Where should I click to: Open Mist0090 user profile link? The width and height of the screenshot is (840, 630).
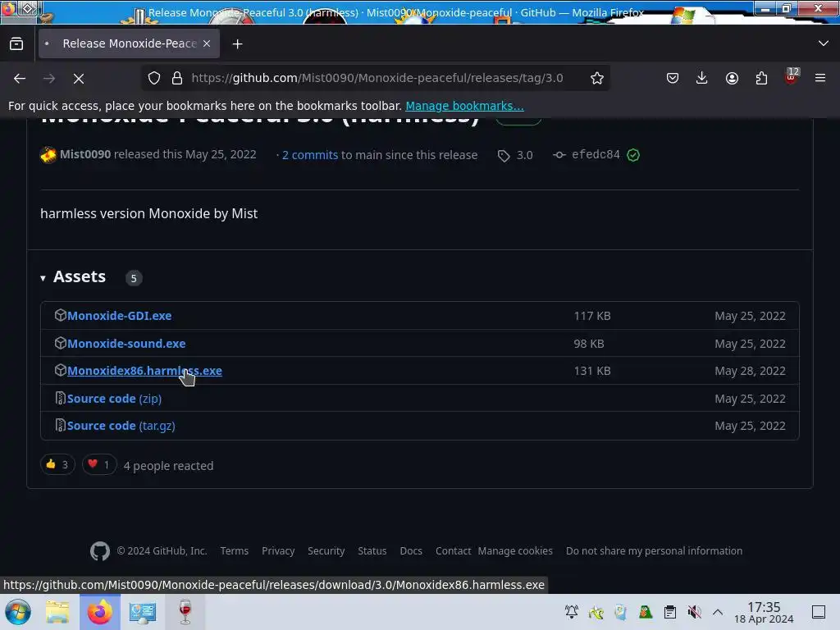(85, 154)
